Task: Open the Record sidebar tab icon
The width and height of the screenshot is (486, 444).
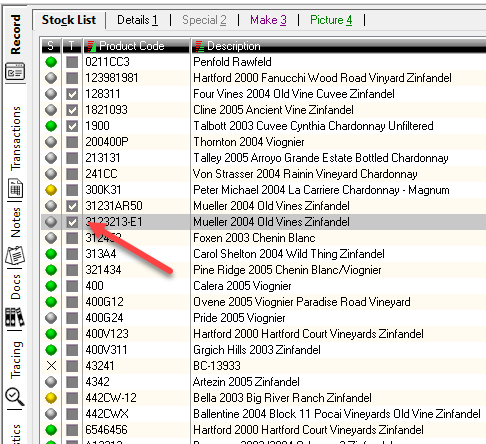Action: [x=15, y=72]
